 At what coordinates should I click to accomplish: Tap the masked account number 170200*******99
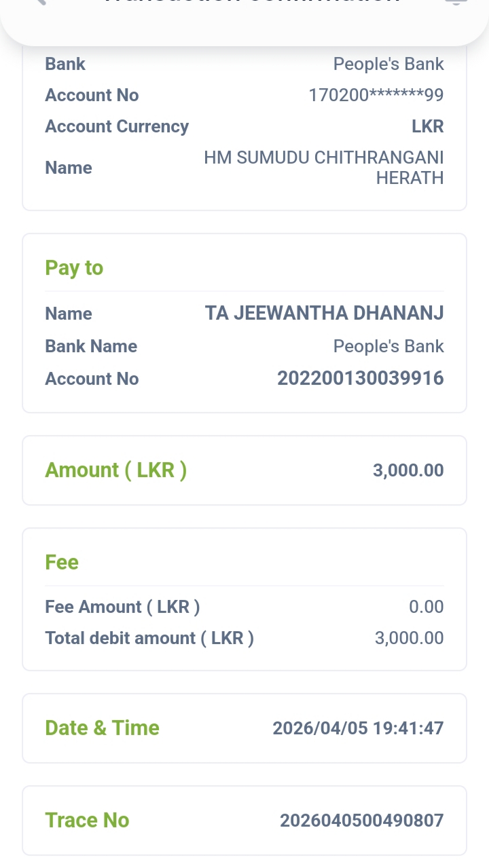[x=376, y=96]
